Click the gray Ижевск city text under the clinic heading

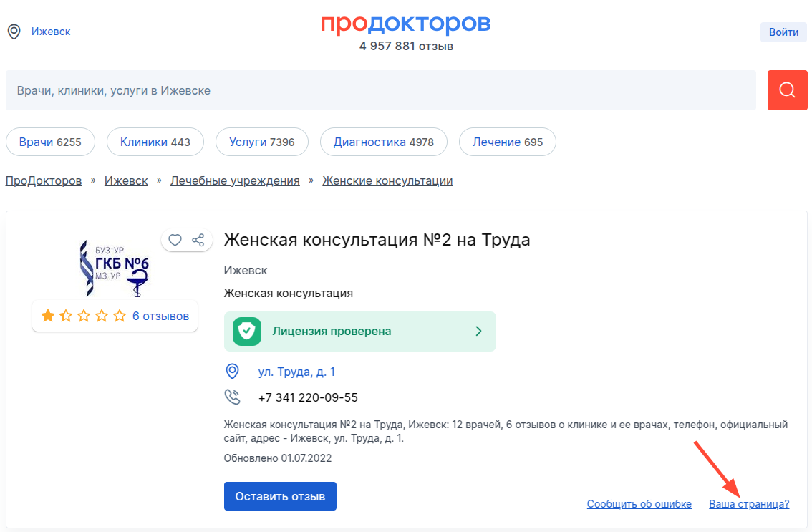click(246, 271)
